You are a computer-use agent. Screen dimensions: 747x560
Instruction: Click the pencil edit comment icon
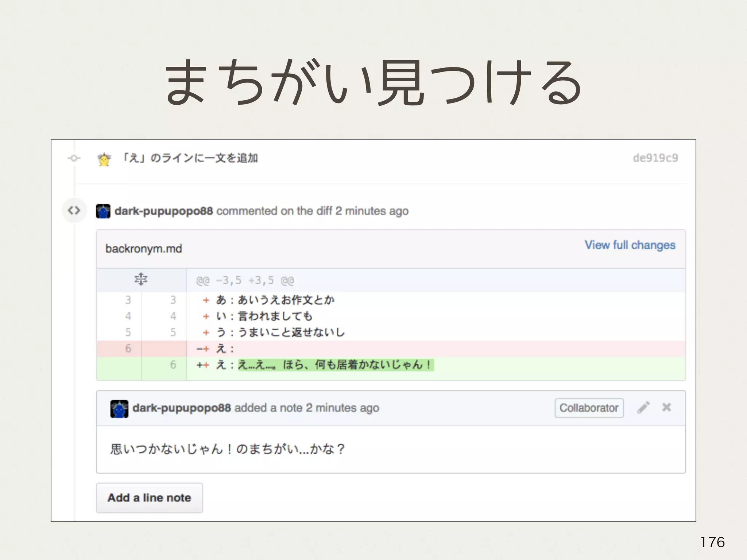tap(643, 408)
